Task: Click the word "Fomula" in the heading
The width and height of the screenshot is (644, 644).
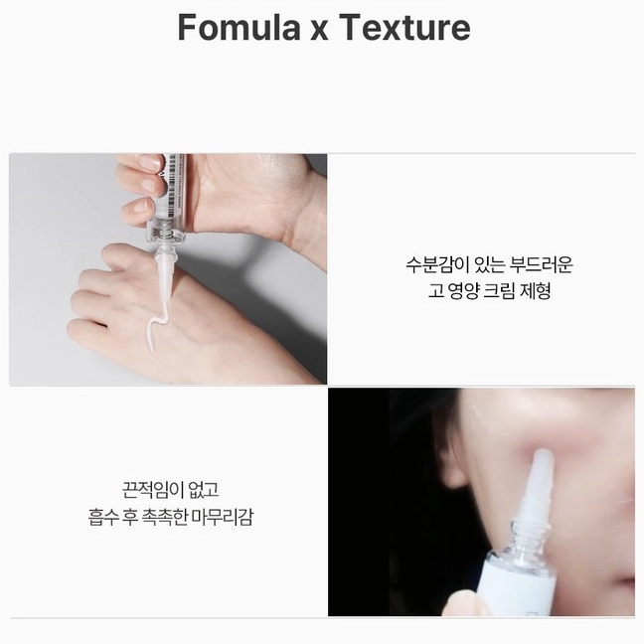Action: [239, 28]
